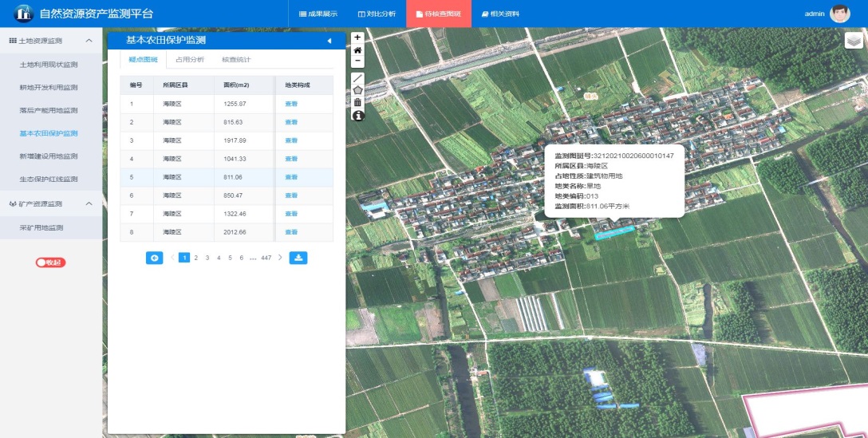Reset map to home extent
This screenshot has width=868, height=438.
point(357,49)
